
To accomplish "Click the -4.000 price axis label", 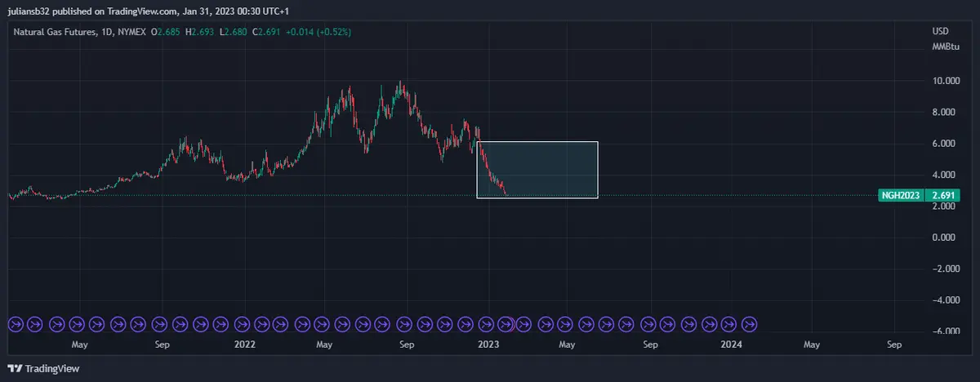I will point(946,300).
